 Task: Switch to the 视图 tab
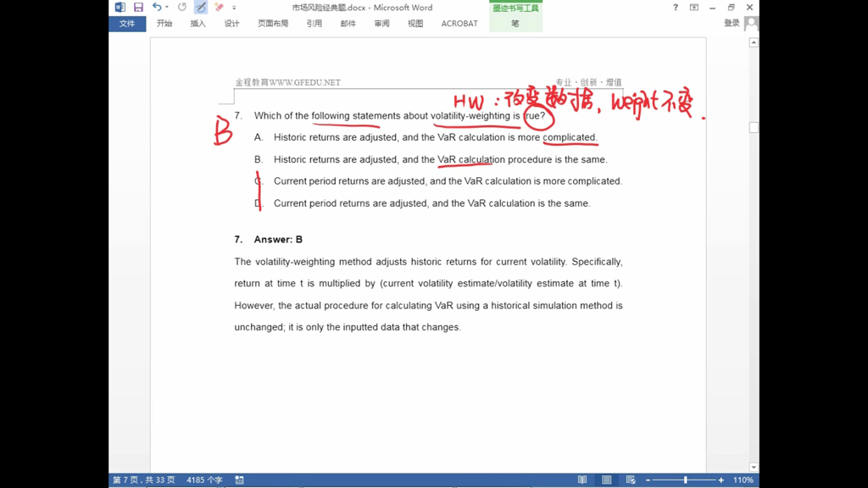[415, 24]
